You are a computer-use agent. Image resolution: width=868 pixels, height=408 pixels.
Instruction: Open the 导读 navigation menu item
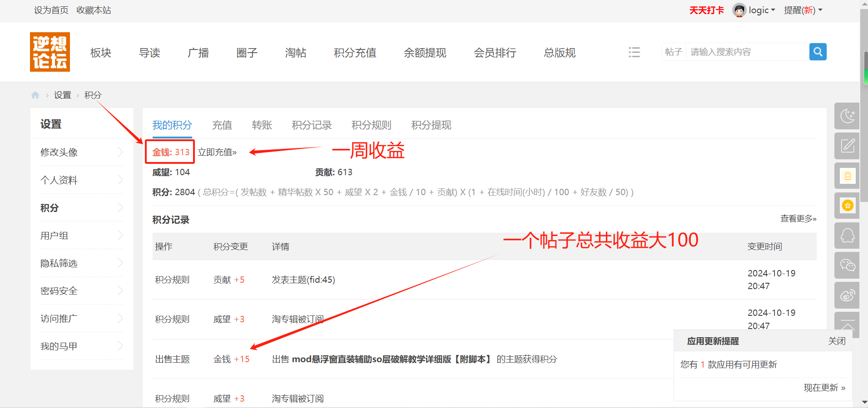coord(149,53)
